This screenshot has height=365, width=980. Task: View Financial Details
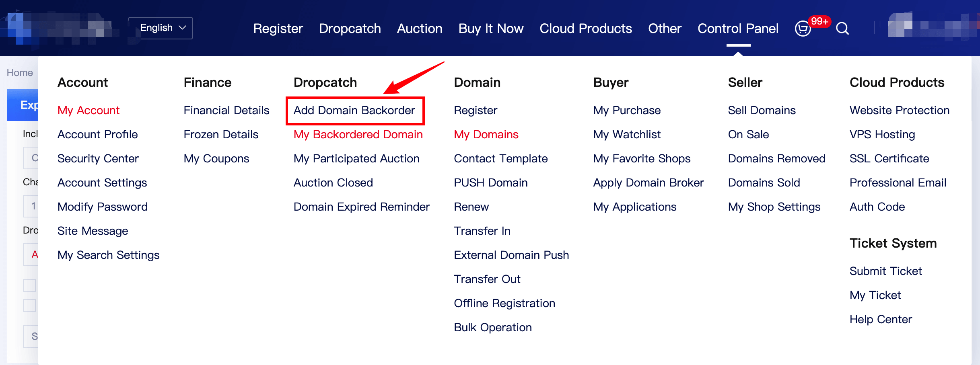pyautogui.click(x=226, y=110)
